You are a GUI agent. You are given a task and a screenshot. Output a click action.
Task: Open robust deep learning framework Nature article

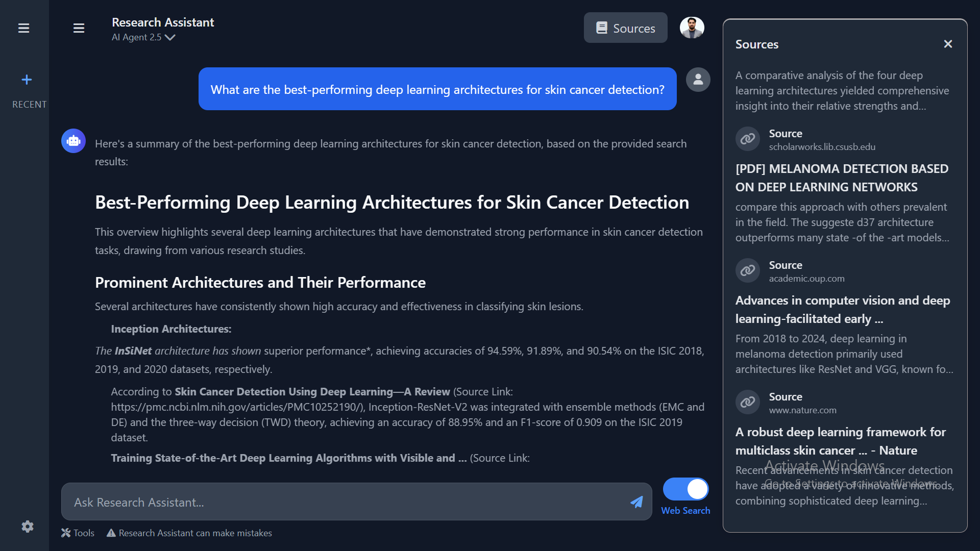point(840,441)
